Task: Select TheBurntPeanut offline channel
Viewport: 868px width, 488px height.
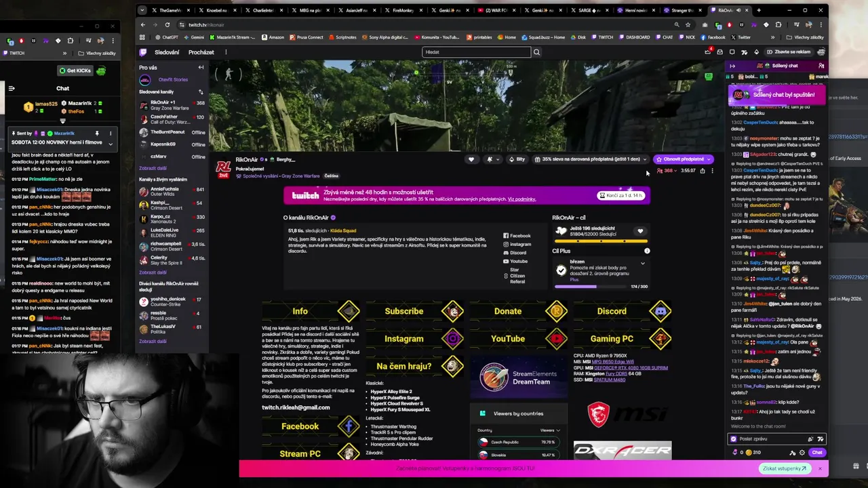Action: 172,132
